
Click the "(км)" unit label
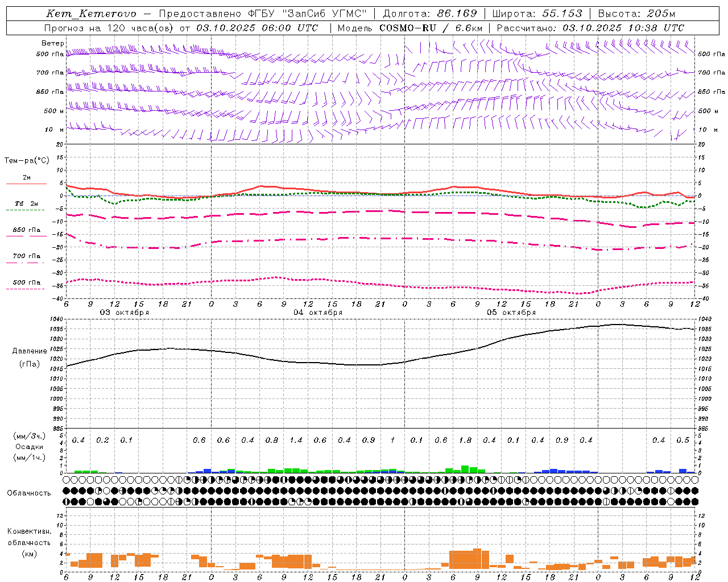pos(29,554)
